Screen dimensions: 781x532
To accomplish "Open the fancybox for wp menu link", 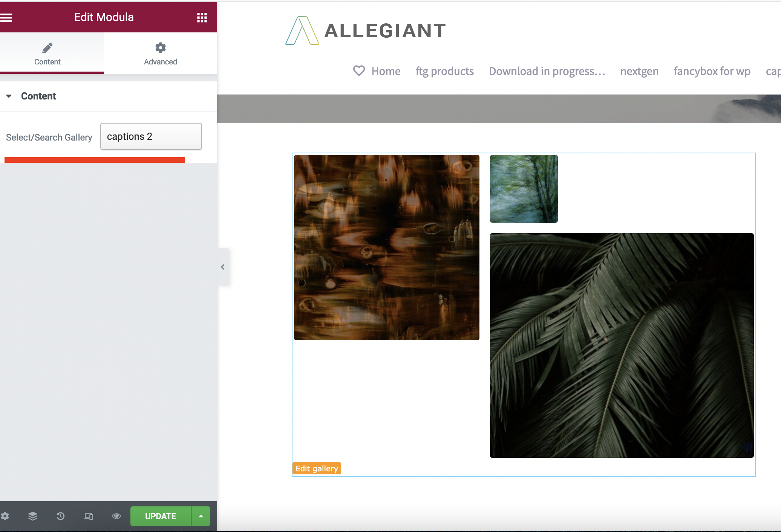I will click(x=712, y=71).
